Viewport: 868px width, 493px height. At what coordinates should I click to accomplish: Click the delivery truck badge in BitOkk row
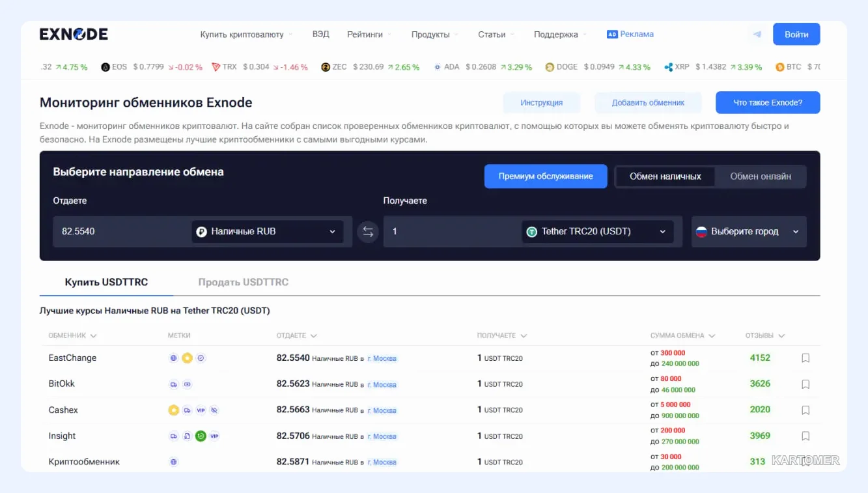click(x=173, y=384)
